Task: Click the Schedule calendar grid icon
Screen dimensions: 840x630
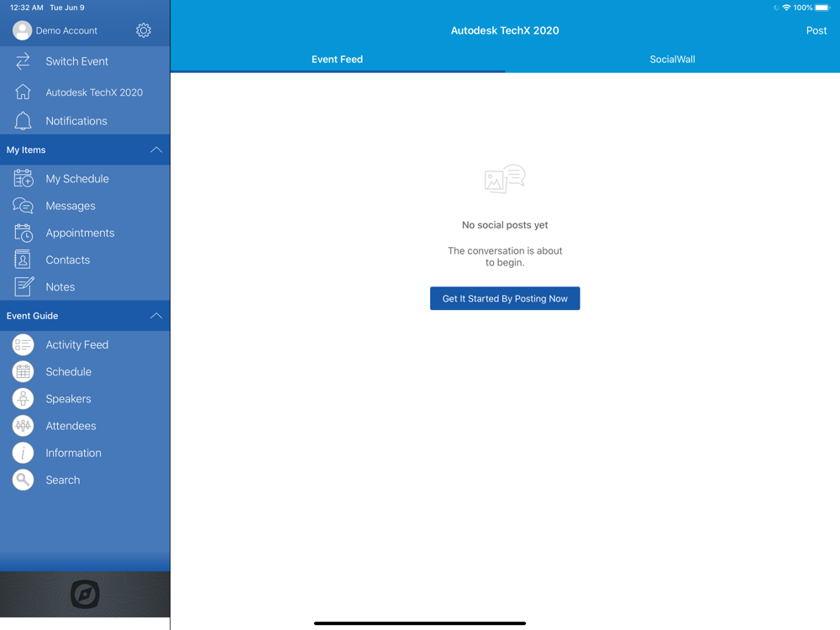Action: point(23,372)
